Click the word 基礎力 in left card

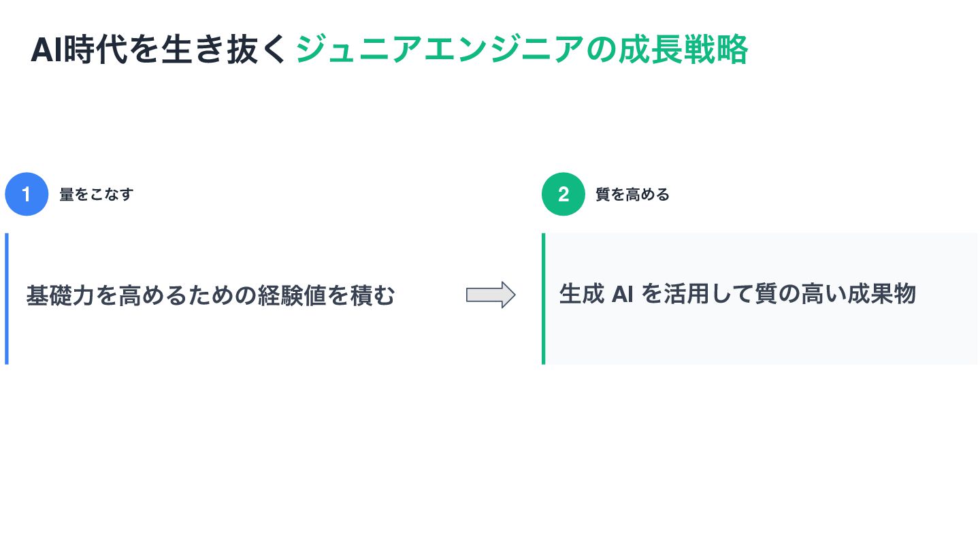[60, 295]
